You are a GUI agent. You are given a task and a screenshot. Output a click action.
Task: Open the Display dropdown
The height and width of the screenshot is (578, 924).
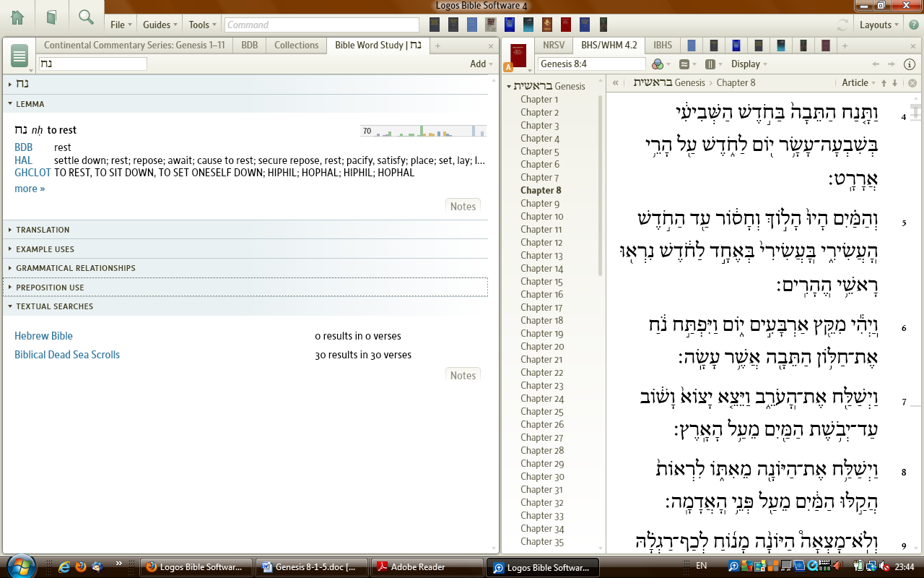pos(749,64)
